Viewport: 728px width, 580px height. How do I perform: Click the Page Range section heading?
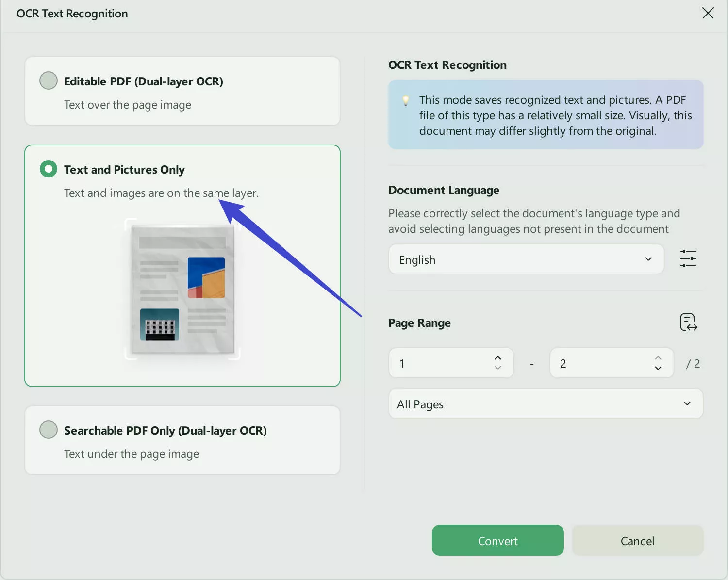tap(419, 322)
